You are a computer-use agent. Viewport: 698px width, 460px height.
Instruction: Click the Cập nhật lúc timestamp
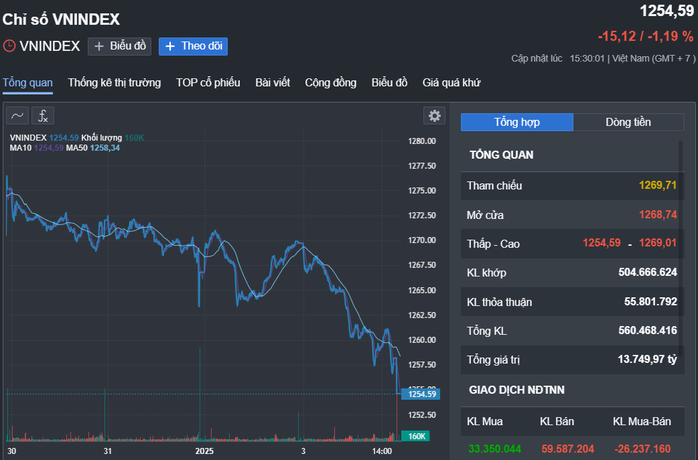[603, 58]
